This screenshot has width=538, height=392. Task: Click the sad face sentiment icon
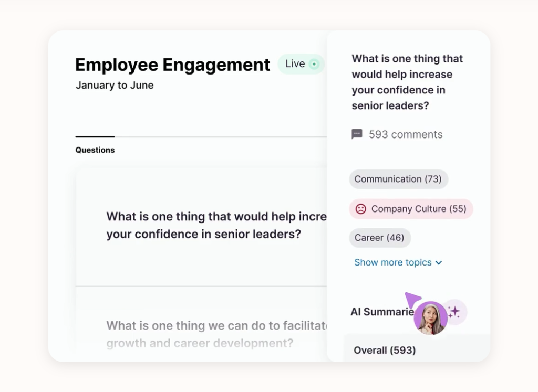tap(361, 209)
